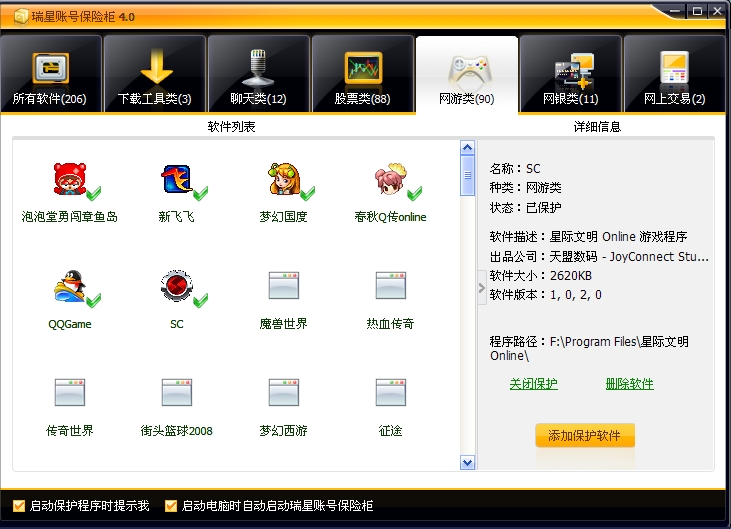731x529 pixels.
Task: Click the 软件列表 heading
Action: 231,127
